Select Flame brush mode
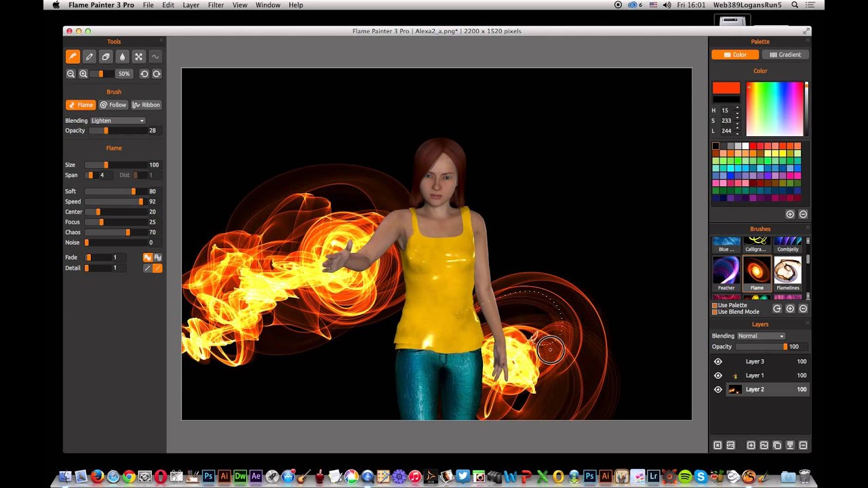Screen dimensions: 868x488 point(81,105)
